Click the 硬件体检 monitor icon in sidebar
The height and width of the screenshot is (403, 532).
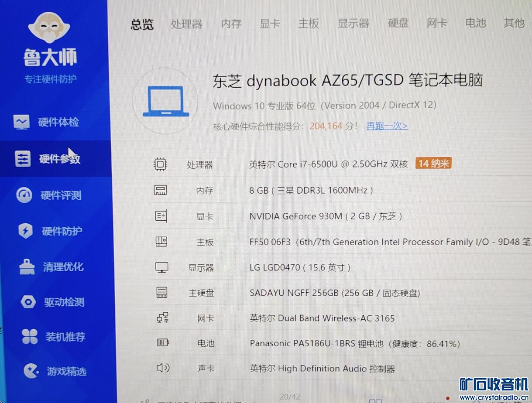21,122
